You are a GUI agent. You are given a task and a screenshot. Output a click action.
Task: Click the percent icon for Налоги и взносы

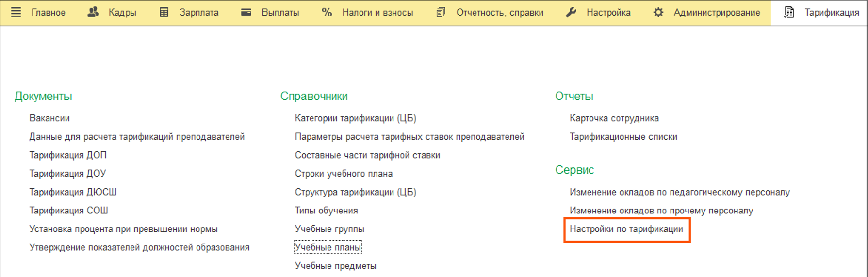point(327,12)
